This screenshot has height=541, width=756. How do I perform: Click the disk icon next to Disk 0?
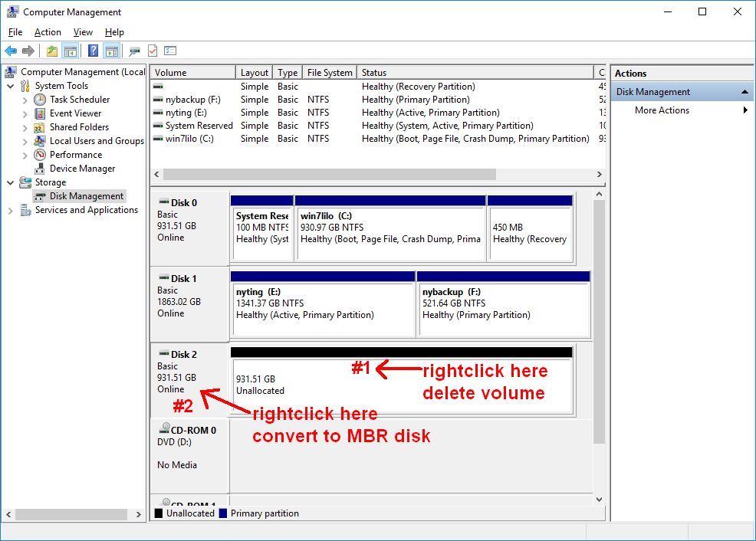point(164,202)
